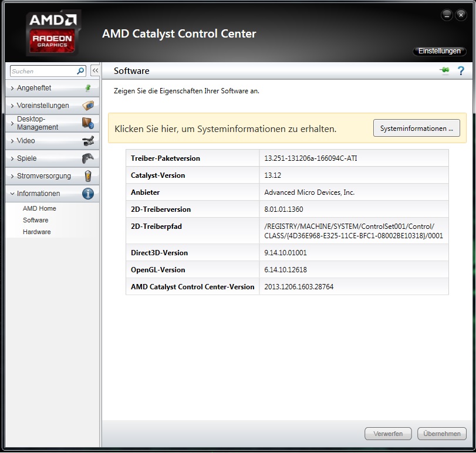
Task: Click the Verwerfen button
Action: click(388, 434)
